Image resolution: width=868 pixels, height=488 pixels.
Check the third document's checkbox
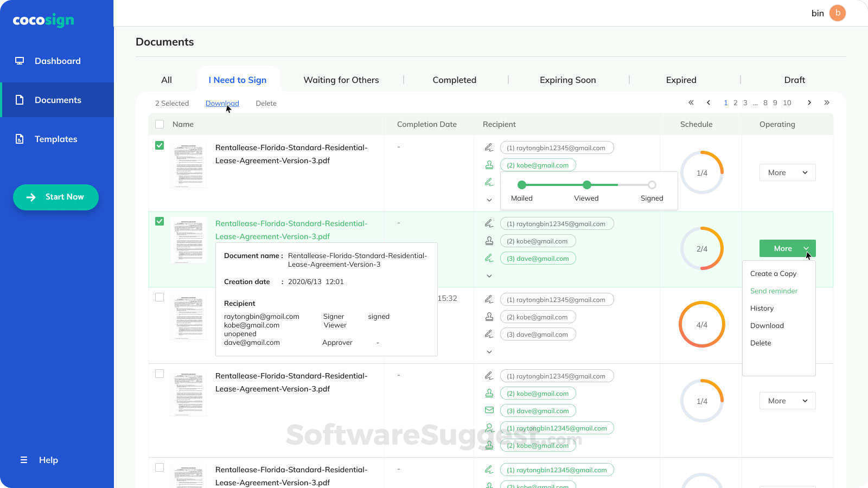159,297
